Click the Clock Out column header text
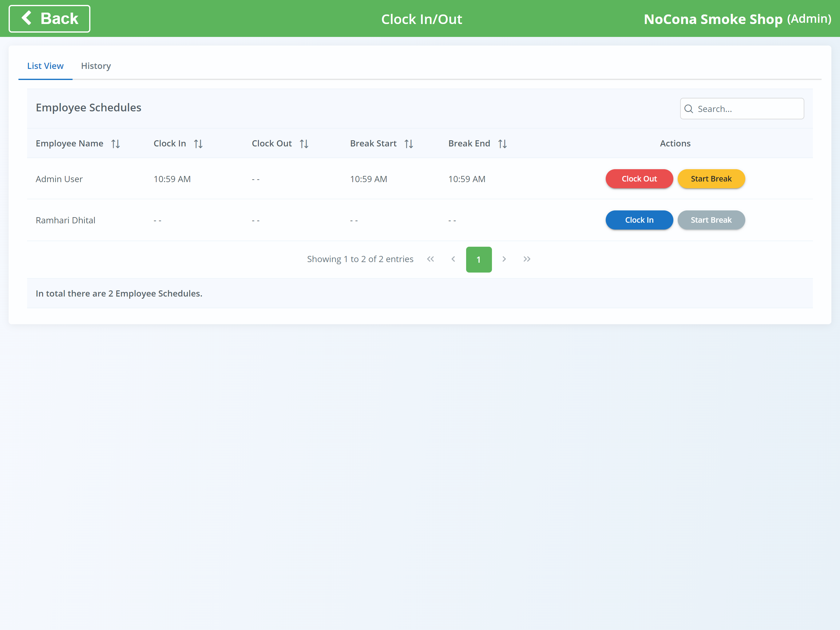The height and width of the screenshot is (630, 840). coord(271,144)
